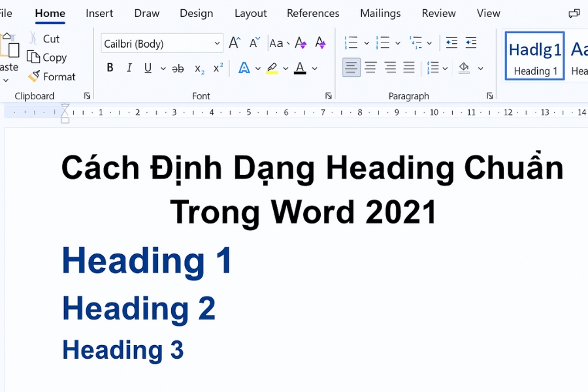Open the Review ribbon tab
Viewport: 588px width, 392px height.
[438, 13]
